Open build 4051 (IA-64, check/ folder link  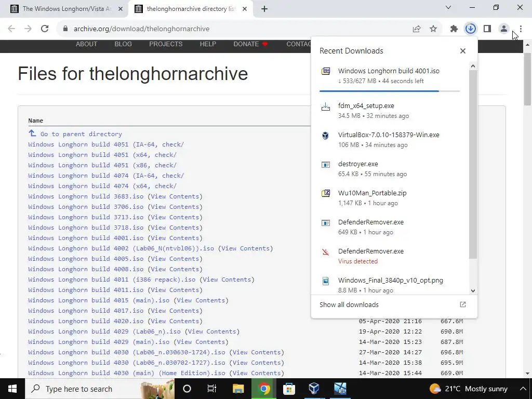coord(106,144)
